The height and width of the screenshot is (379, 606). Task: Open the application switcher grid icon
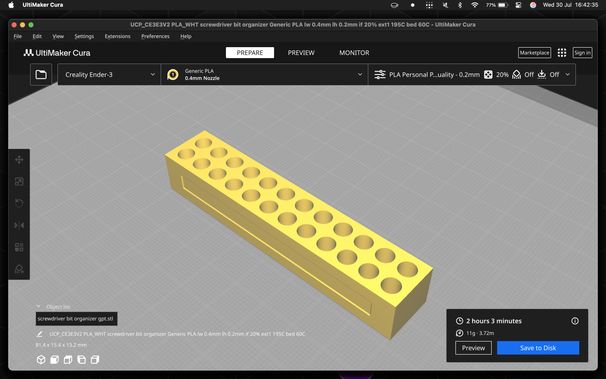[562, 53]
